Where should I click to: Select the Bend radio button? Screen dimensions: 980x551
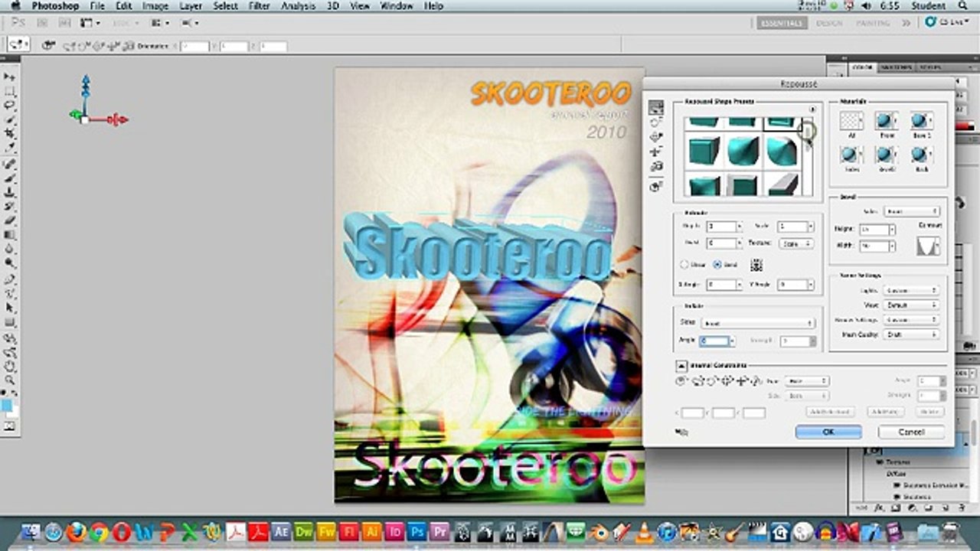tap(717, 265)
